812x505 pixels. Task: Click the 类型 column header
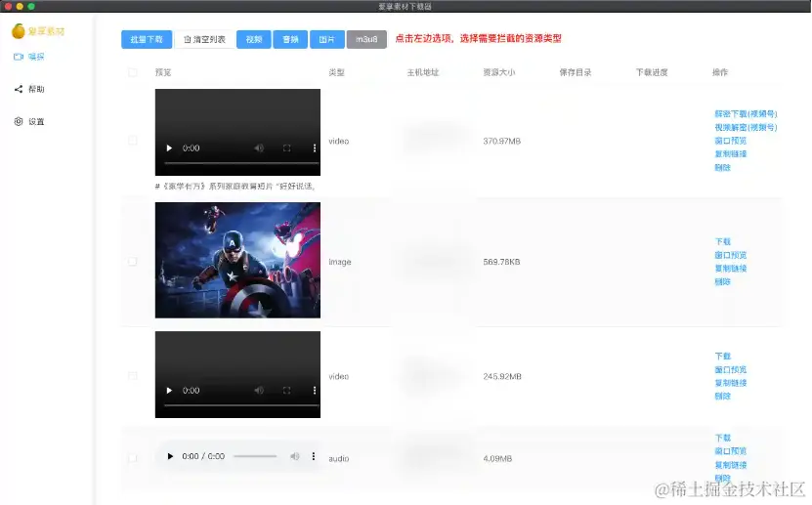tap(336, 72)
